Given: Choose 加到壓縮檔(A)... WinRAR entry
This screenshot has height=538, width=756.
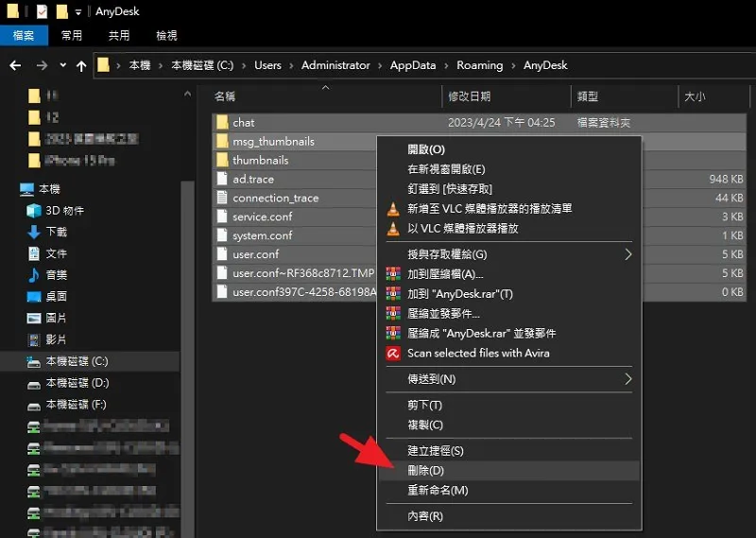Looking at the screenshot, I should tap(509, 274).
